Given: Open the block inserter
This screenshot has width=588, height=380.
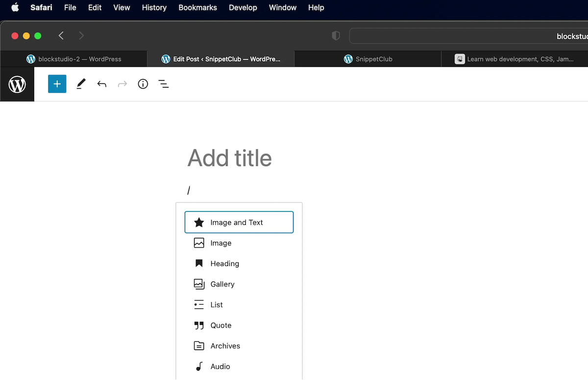Looking at the screenshot, I should pyautogui.click(x=57, y=84).
